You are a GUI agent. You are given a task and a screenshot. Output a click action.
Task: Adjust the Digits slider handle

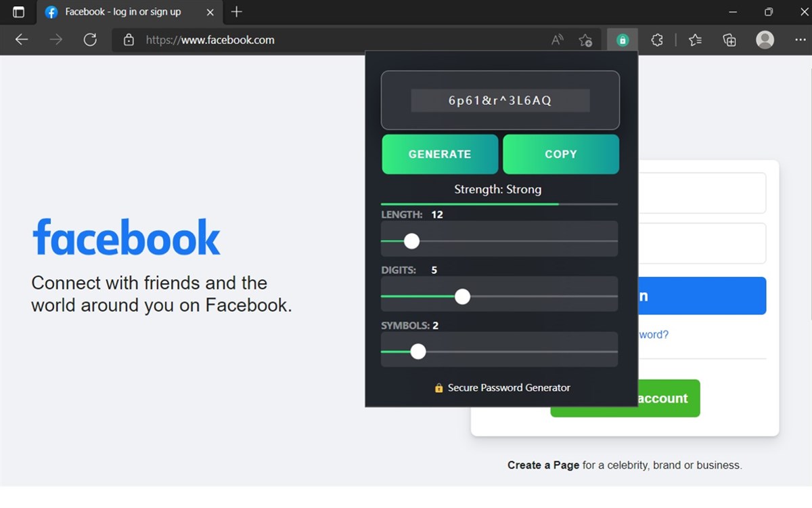(462, 297)
